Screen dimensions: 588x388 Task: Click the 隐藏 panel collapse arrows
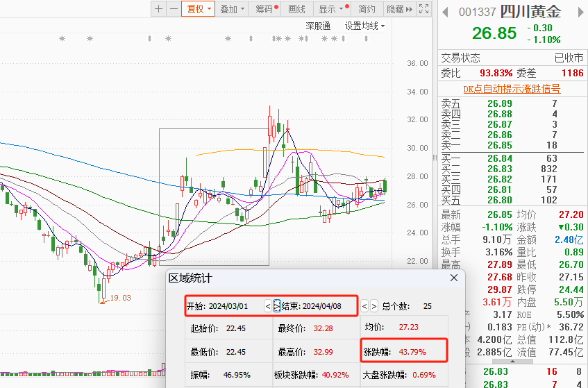tap(400, 9)
